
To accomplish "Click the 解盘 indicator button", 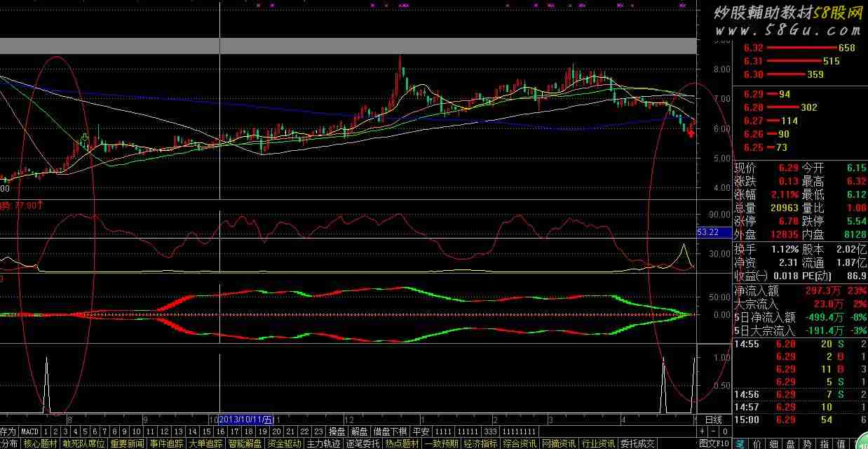I will tap(359, 431).
